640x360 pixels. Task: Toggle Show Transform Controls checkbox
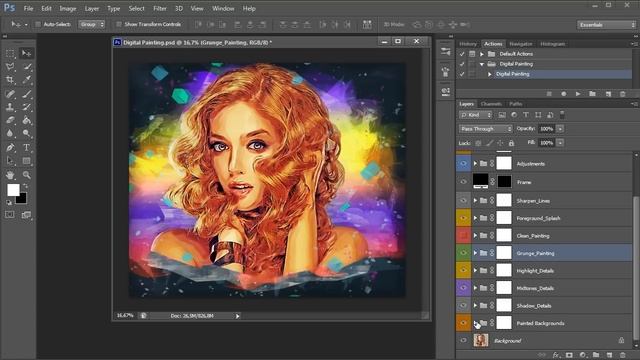[119, 24]
